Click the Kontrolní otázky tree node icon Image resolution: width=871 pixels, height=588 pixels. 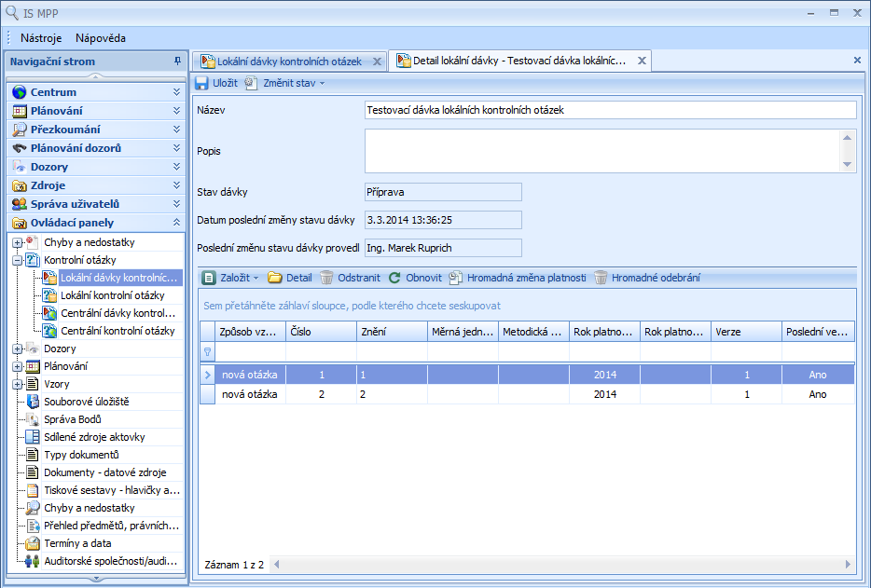pos(33,260)
